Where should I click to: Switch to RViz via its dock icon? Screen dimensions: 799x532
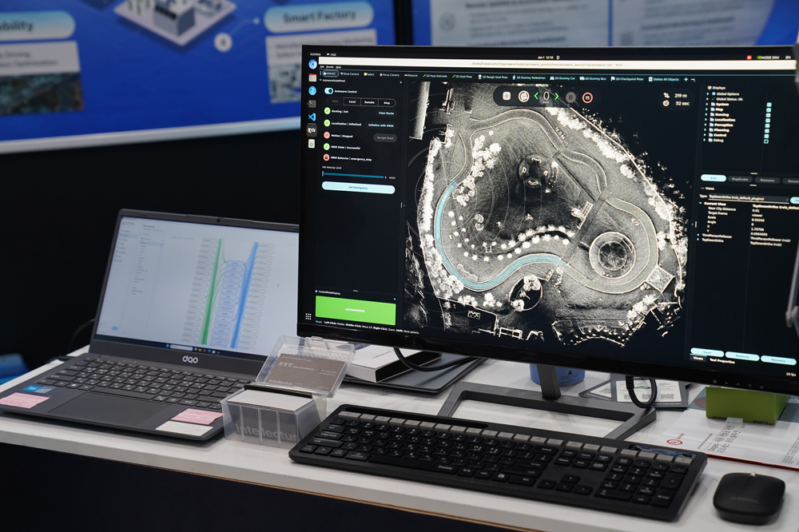pos(312,130)
